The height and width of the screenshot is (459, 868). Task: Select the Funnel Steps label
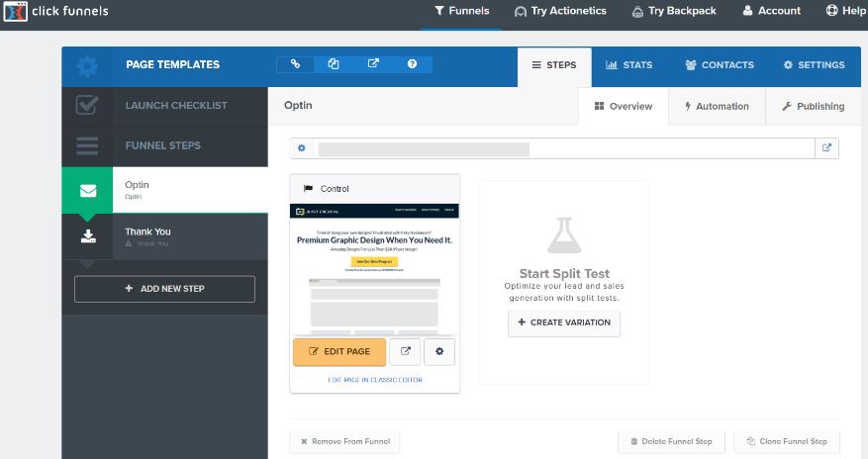[x=162, y=145]
